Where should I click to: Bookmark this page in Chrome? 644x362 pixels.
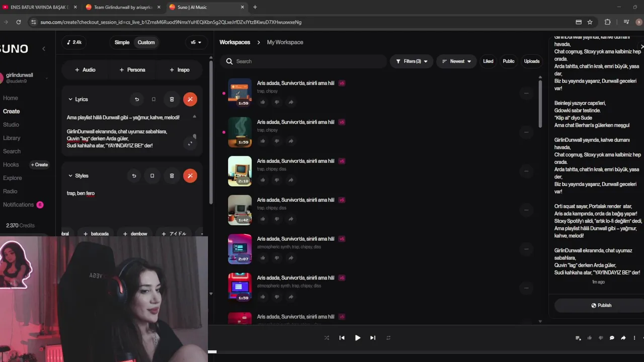pyautogui.click(x=590, y=22)
